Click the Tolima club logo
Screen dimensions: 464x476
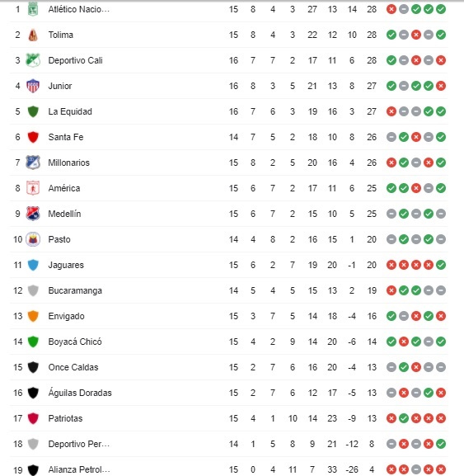coord(33,35)
